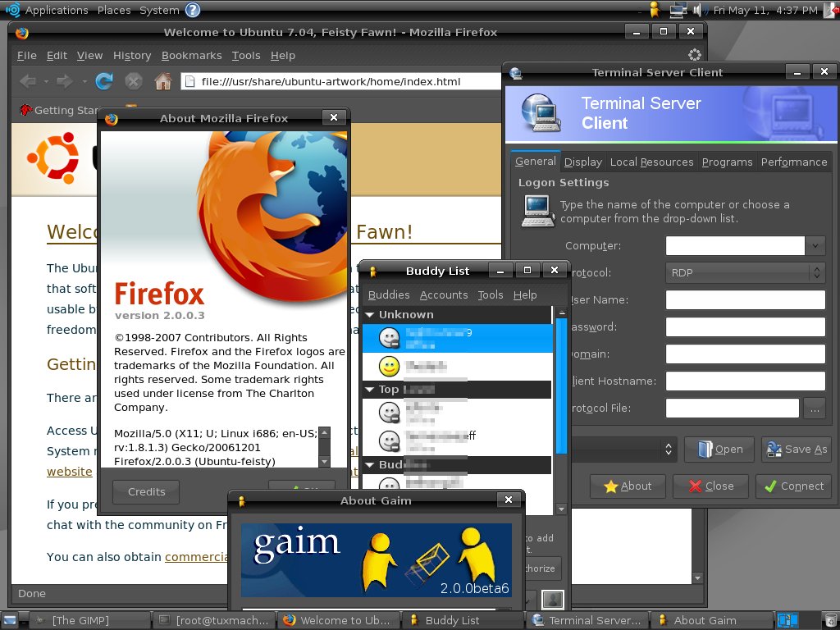Click the user agent text scroll down arrow

[324, 461]
